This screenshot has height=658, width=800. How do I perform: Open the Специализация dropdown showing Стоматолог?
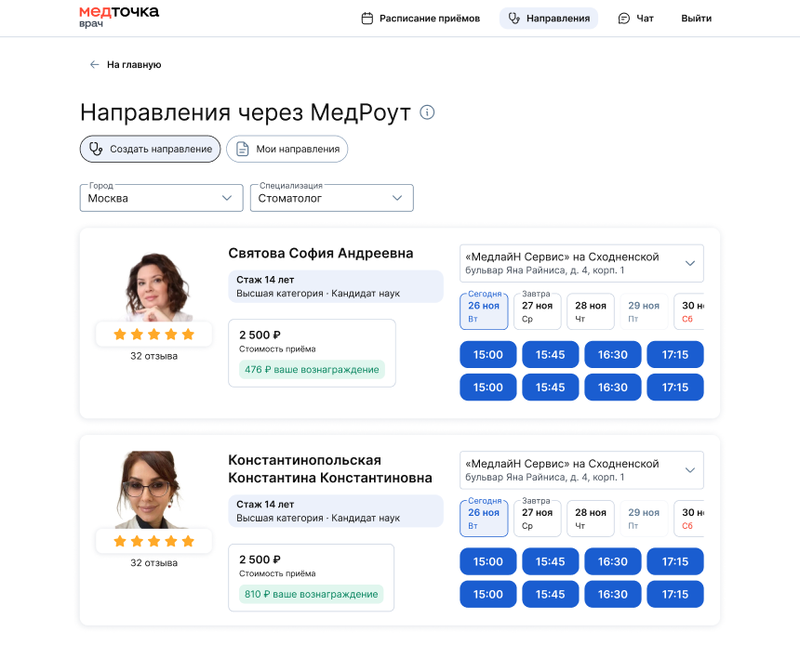(x=332, y=198)
